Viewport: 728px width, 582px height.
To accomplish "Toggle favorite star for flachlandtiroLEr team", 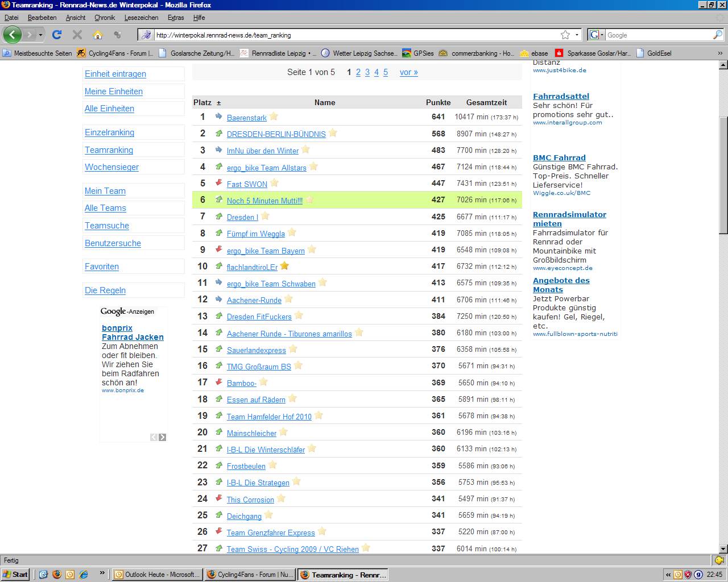I will click(285, 266).
